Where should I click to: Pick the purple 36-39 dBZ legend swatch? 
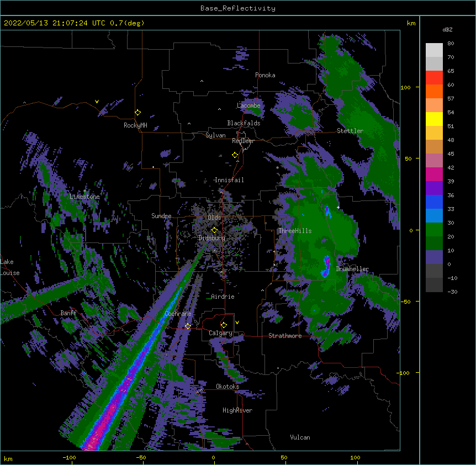pos(434,188)
